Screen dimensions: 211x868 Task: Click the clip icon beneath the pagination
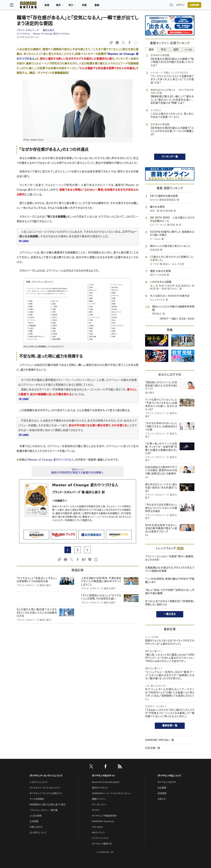point(59,559)
